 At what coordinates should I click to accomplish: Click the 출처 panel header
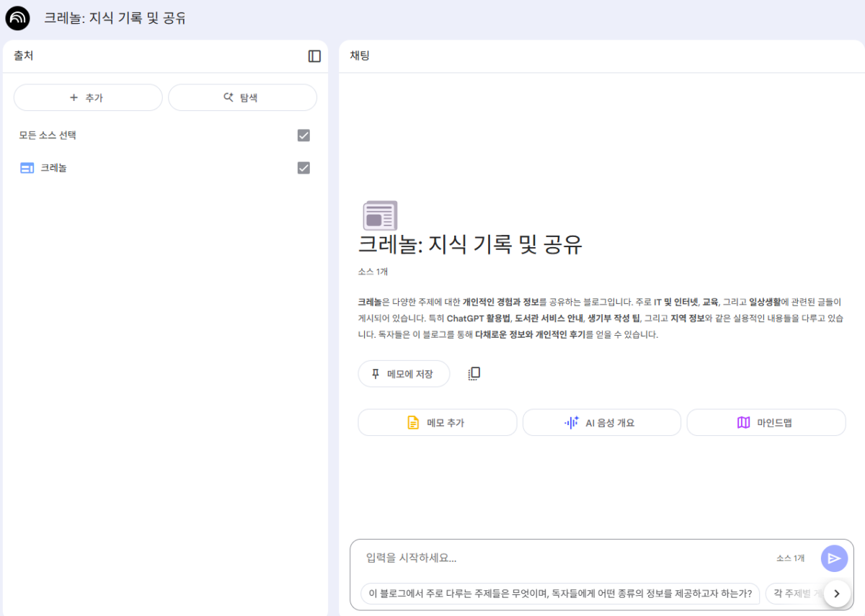18,55
